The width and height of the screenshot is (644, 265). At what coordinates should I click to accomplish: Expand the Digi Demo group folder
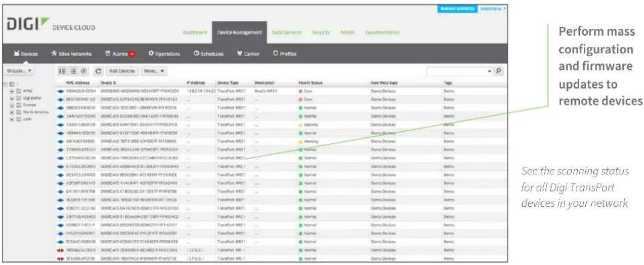tap(12, 98)
